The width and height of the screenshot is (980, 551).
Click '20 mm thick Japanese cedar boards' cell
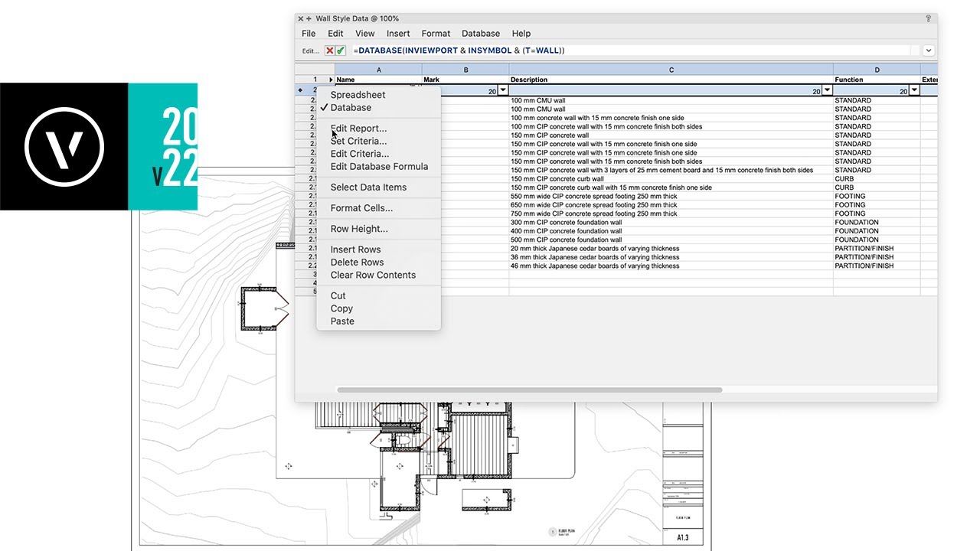[x=671, y=249]
